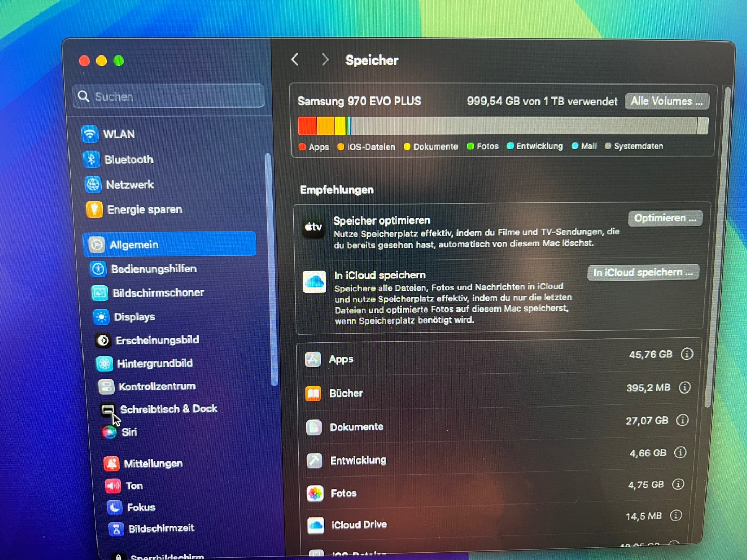Screen dimensions: 747x560
Task: Click the Suchen search field
Action: tap(169, 96)
